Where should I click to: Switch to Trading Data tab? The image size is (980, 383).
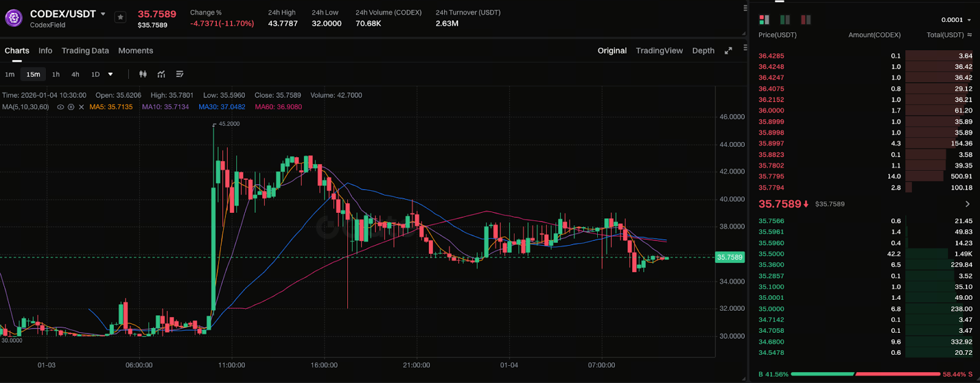click(85, 51)
